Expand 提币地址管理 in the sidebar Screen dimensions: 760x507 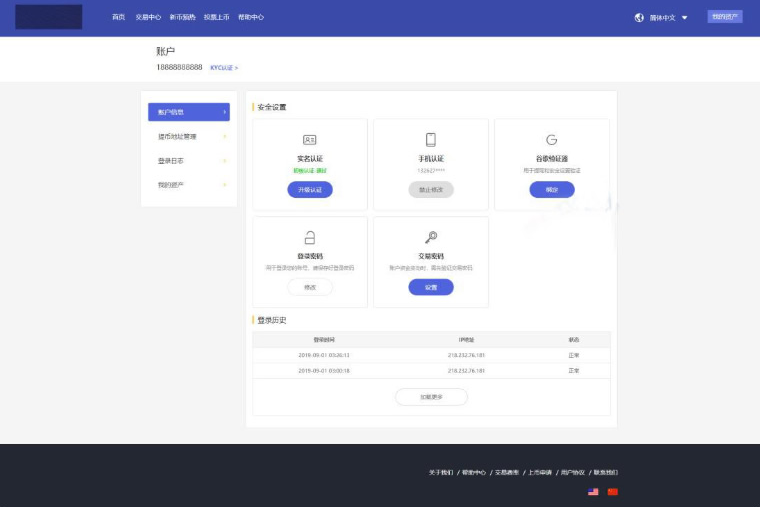pyautogui.click(x=188, y=136)
